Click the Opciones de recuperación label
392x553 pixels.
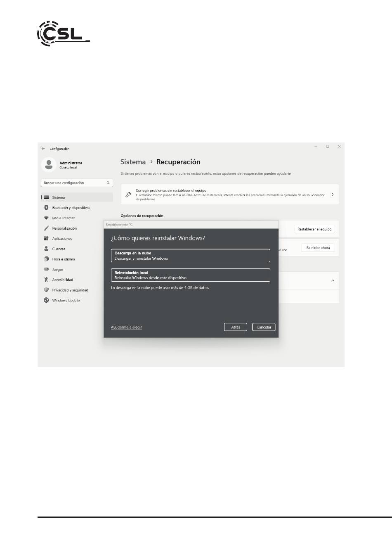coord(142,216)
